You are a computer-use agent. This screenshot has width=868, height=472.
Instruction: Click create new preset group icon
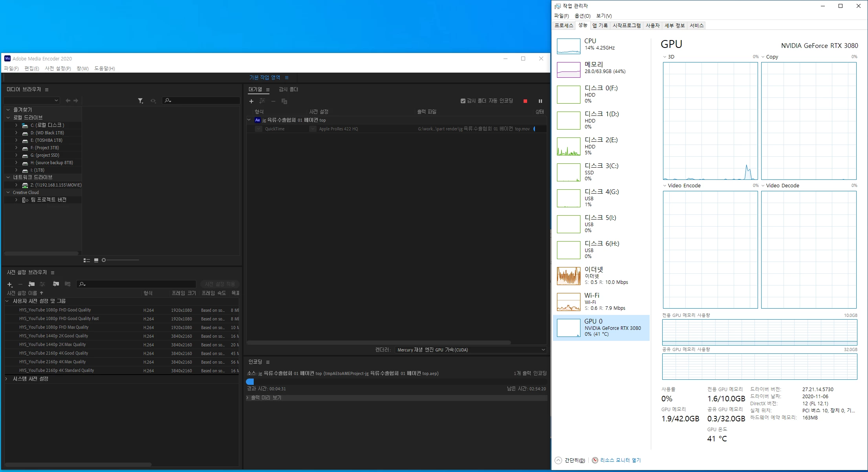point(31,284)
